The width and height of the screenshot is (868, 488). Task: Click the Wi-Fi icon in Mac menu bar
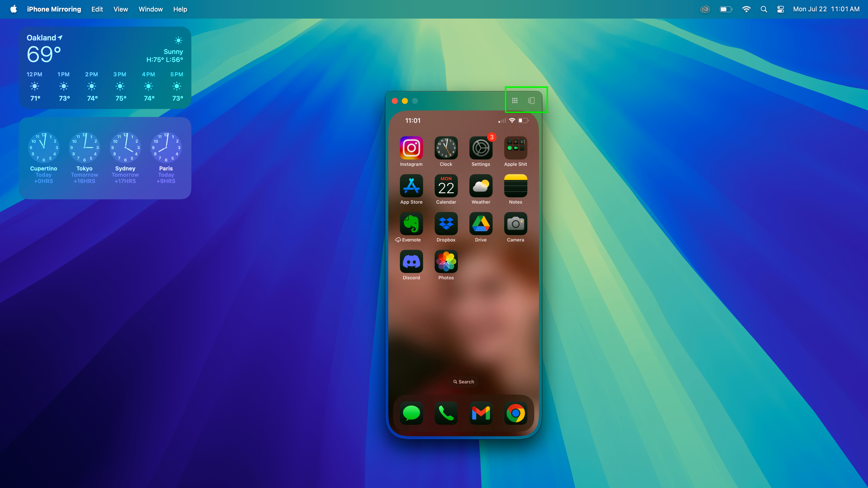coord(747,9)
